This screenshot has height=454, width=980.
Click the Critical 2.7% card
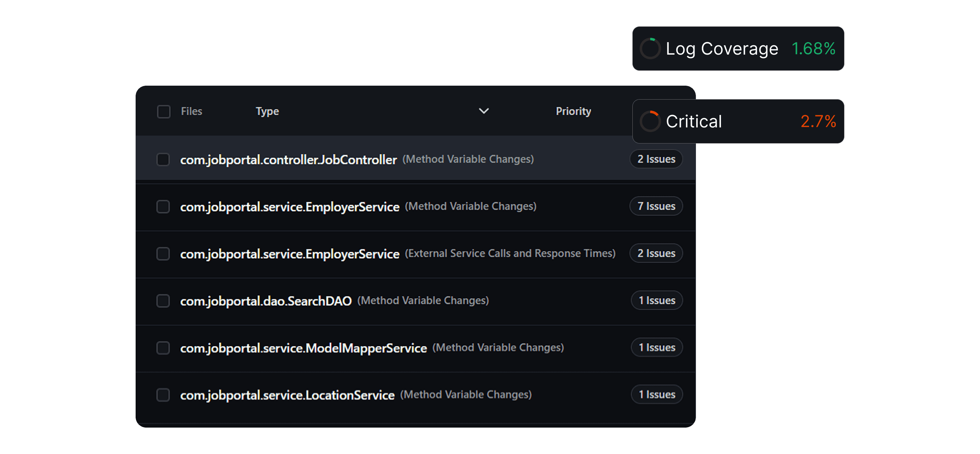[x=738, y=121]
